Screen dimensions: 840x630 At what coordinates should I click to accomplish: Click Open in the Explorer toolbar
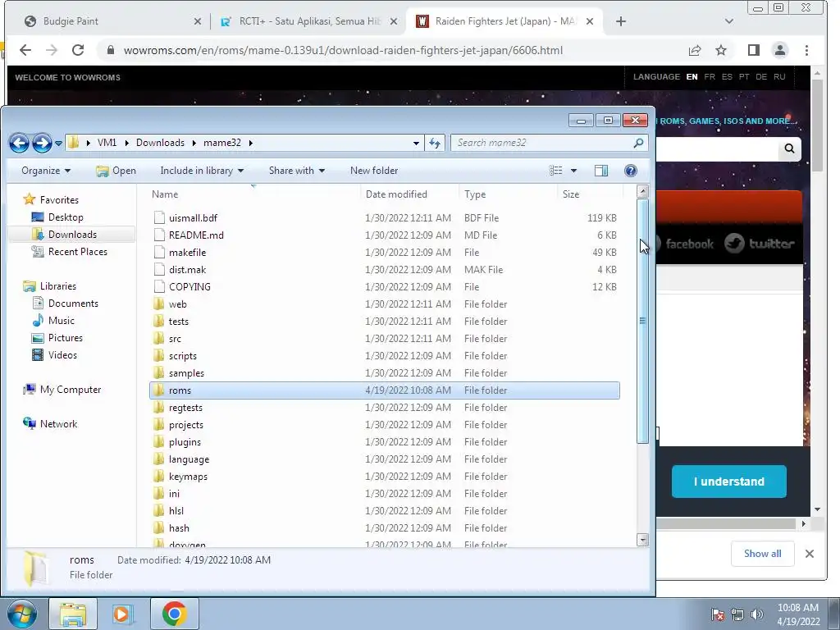click(116, 171)
